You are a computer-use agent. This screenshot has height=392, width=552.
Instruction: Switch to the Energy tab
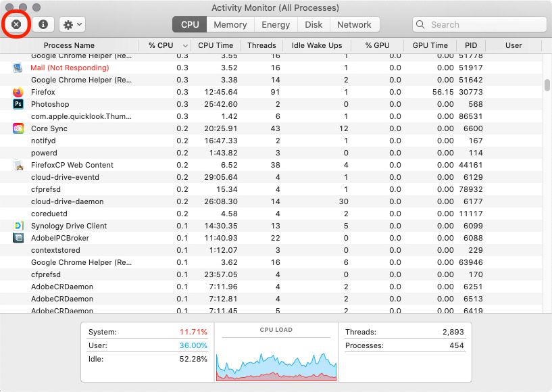click(x=276, y=24)
